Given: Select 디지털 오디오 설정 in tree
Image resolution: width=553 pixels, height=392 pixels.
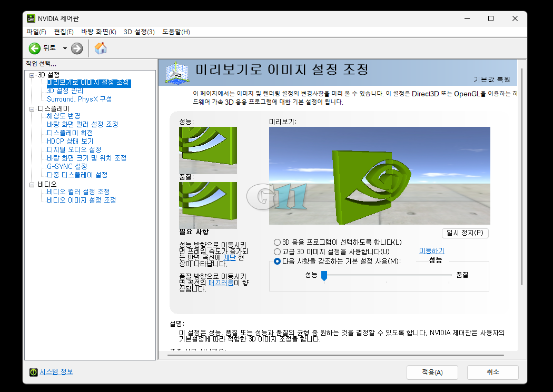Looking at the screenshot, I should coord(74,149).
